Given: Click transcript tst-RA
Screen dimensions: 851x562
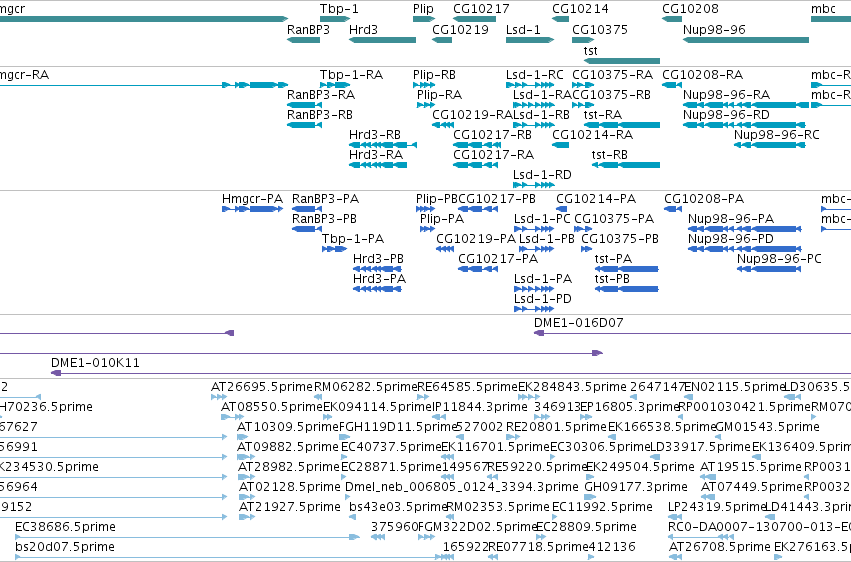Looking at the screenshot, I should (621, 125).
